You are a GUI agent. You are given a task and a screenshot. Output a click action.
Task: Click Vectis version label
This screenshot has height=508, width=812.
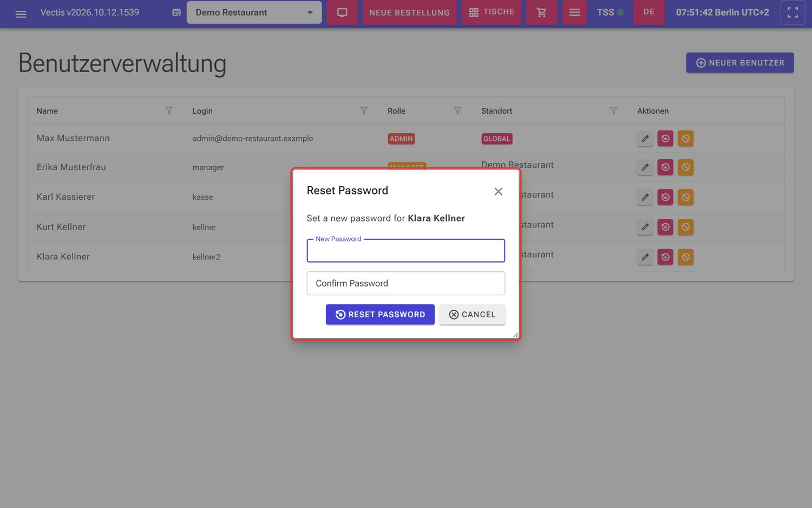point(90,12)
